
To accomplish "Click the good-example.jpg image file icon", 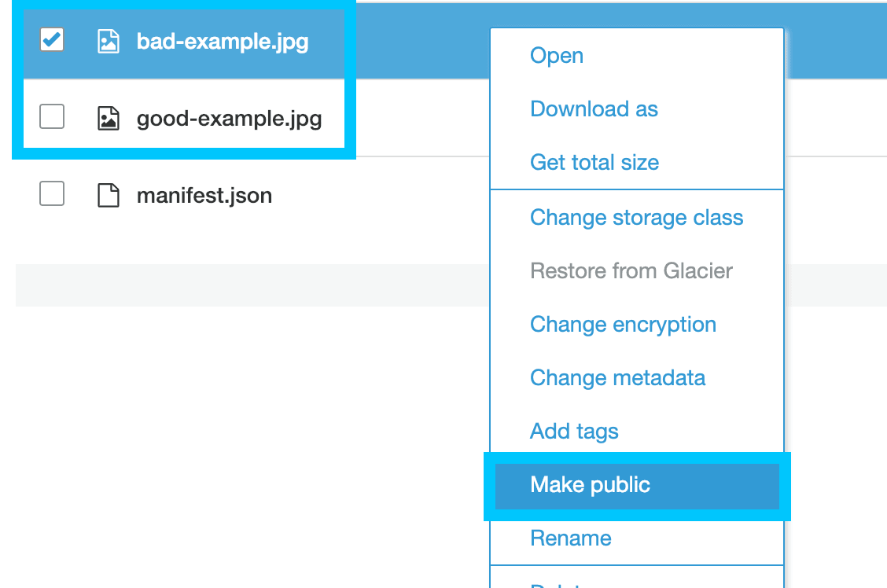I will (x=108, y=119).
